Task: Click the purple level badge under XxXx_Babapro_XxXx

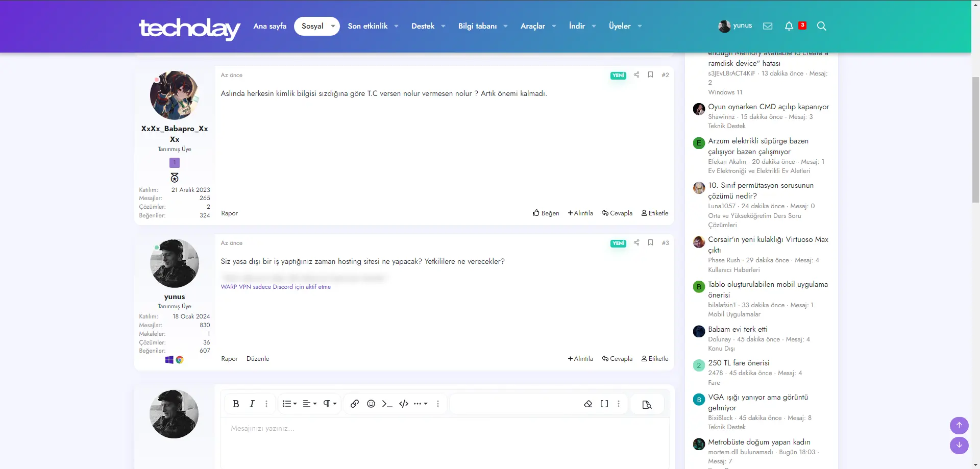Action: coord(175,163)
